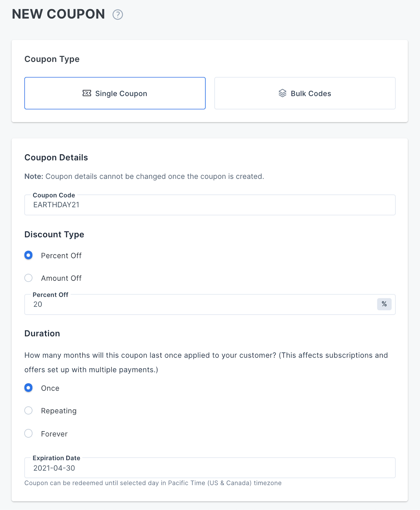
Task: Click the ticket icon on Single Coupon
Action: [x=87, y=93]
